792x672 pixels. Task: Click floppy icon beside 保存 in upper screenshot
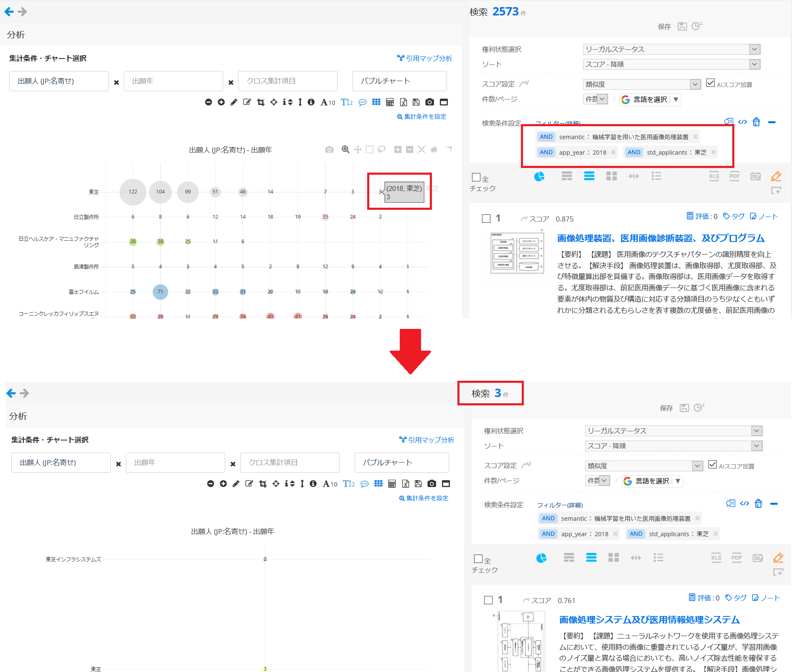tap(682, 26)
